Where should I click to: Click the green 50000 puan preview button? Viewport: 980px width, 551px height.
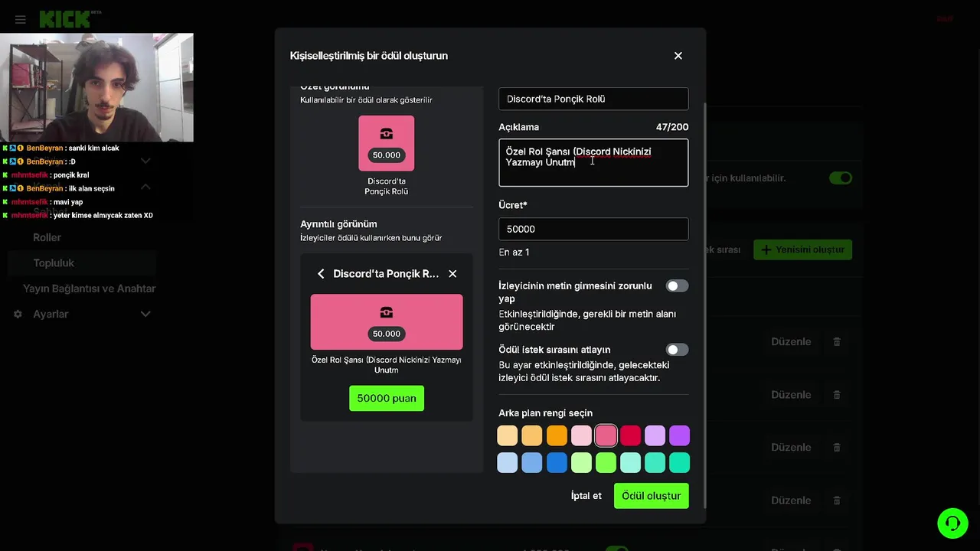(x=387, y=398)
